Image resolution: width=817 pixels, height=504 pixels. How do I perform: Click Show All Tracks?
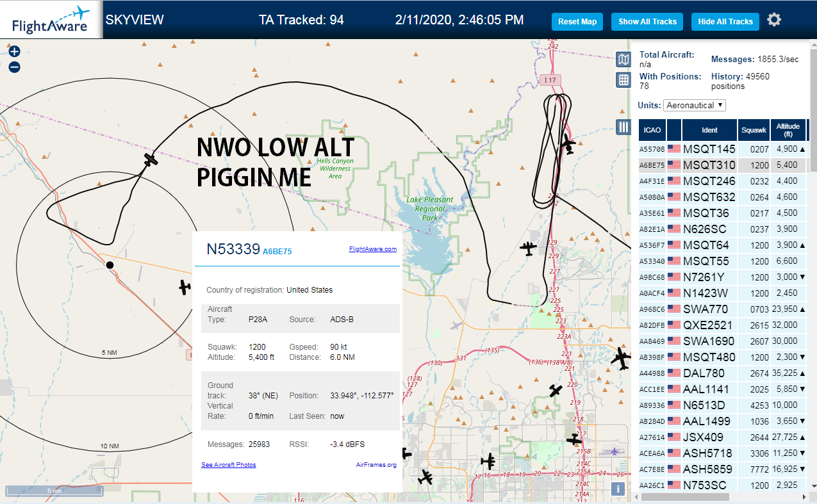(647, 21)
